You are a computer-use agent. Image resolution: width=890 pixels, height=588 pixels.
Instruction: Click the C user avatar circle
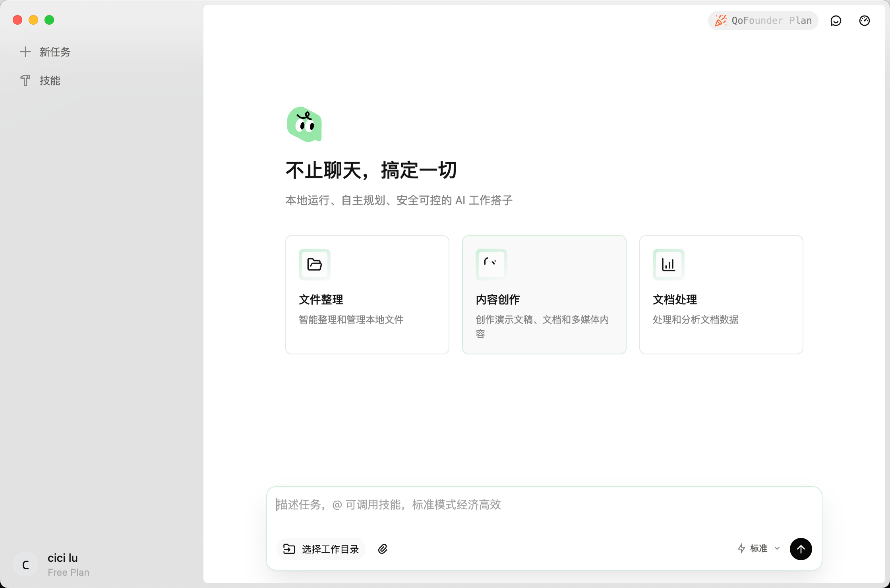pyautogui.click(x=25, y=565)
